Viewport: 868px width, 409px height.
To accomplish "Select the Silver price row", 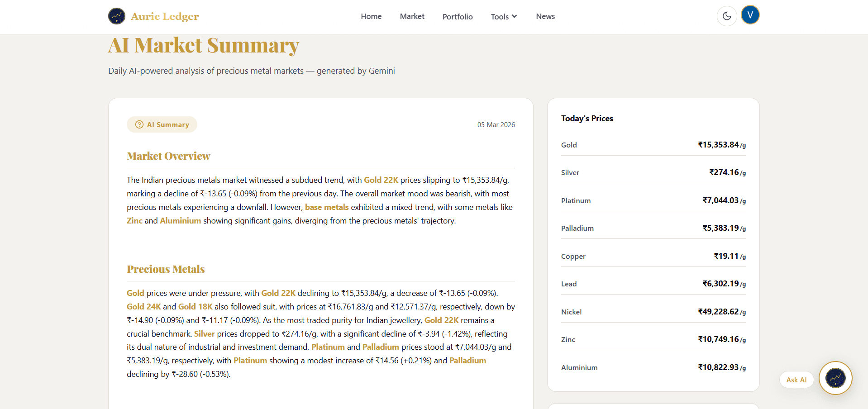I will pyautogui.click(x=653, y=172).
